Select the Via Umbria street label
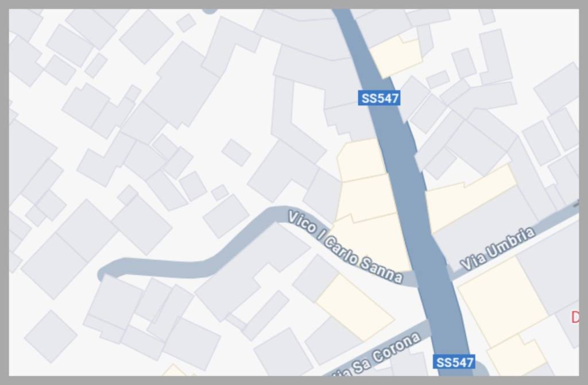The height and width of the screenshot is (385, 588). (497, 248)
